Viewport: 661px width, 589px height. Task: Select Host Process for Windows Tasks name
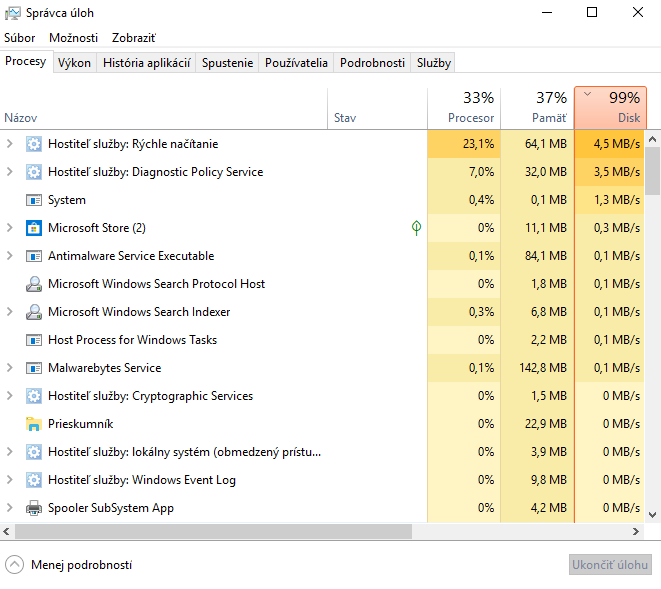(132, 340)
